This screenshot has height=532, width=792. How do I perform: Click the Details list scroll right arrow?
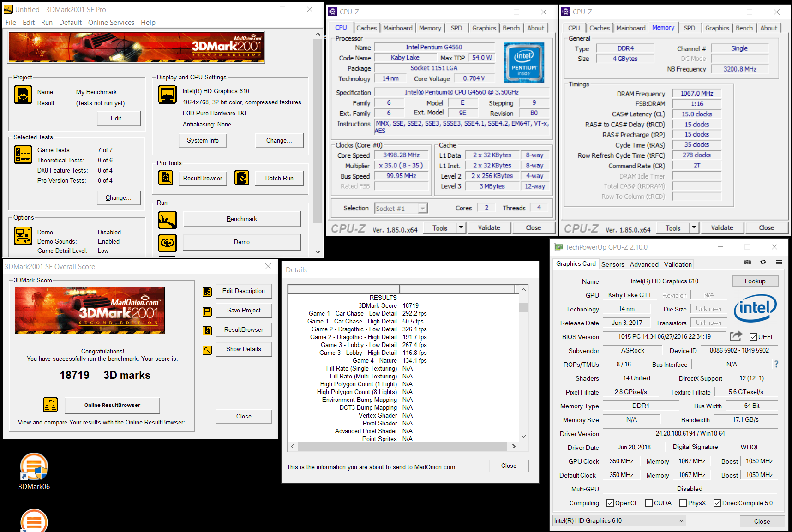pyautogui.click(x=514, y=446)
